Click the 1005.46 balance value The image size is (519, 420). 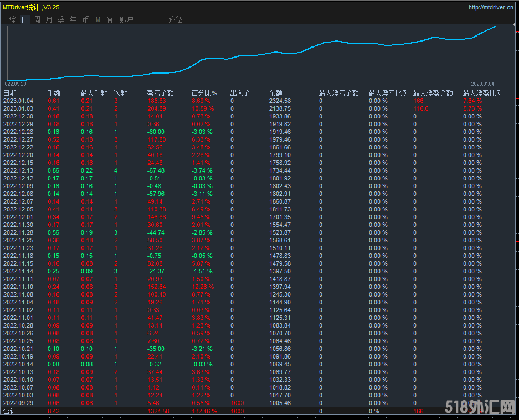tap(280, 403)
